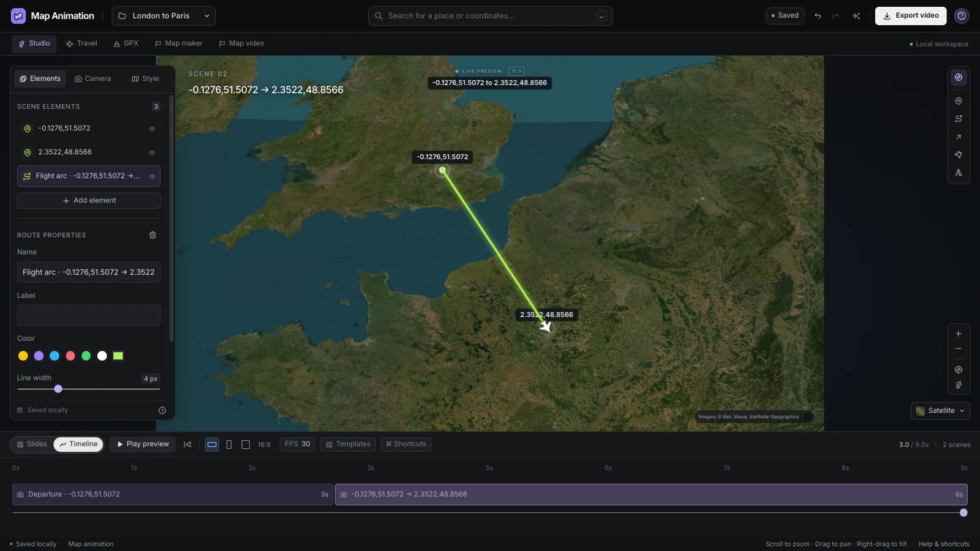Screen dimensions: 980x551
Task: Select landscape aspect ratio
Action: [x=212, y=444]
